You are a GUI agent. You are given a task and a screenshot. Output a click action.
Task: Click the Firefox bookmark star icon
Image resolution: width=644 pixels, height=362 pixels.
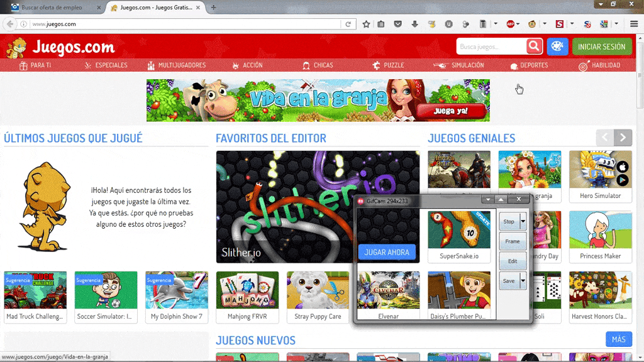point(366,24)
